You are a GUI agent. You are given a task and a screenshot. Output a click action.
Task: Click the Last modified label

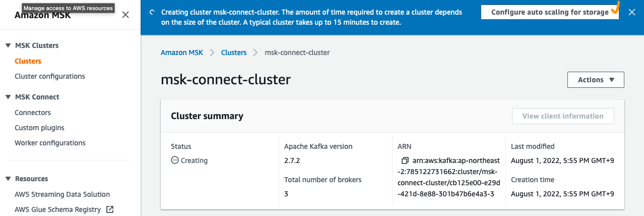[x=533, y=146]
